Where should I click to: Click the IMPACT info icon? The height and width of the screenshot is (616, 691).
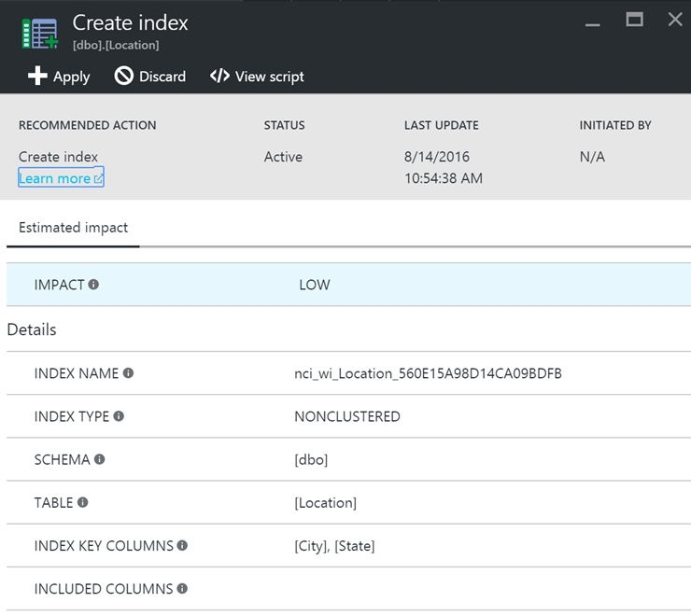[93, 285]
